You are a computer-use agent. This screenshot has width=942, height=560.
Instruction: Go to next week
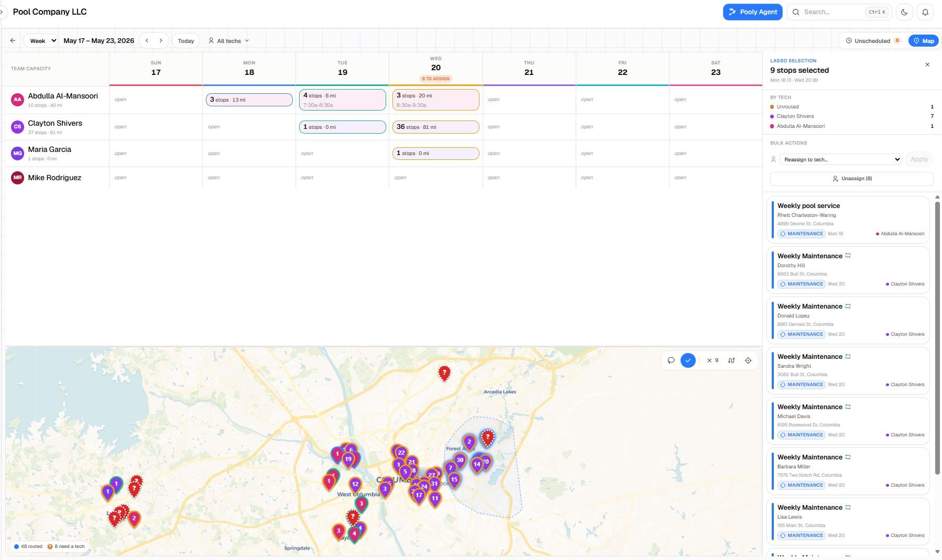tap(161, 40)
